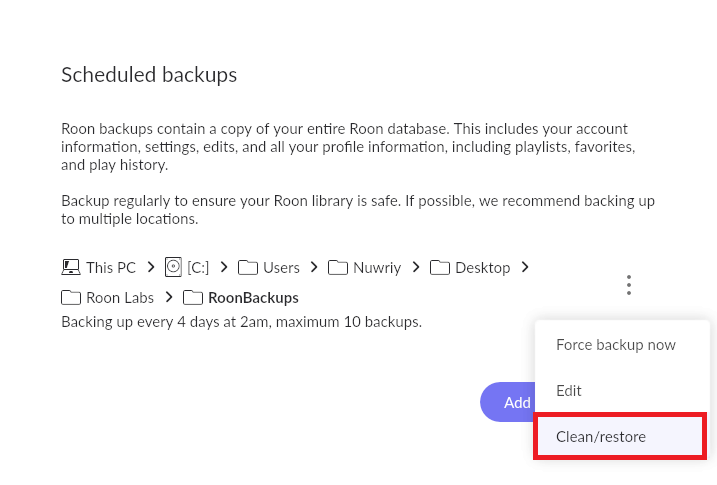Click the chevron after Users
The width and height of the screenshot is (717, 485).
[x=314, y=267]
